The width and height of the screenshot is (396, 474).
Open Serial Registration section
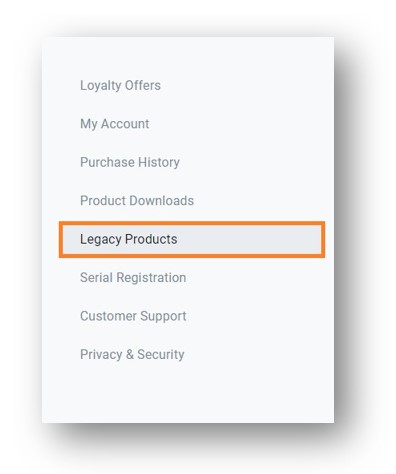pos(133,278)
